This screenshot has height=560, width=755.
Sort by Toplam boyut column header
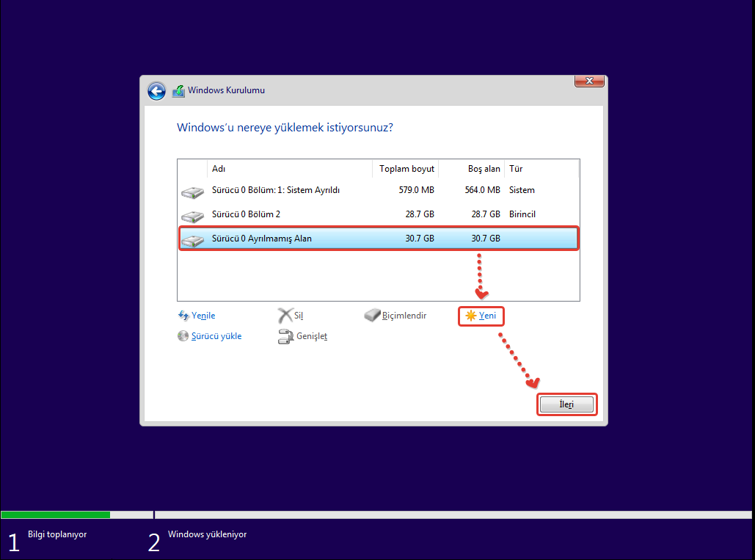click(406, 169)
